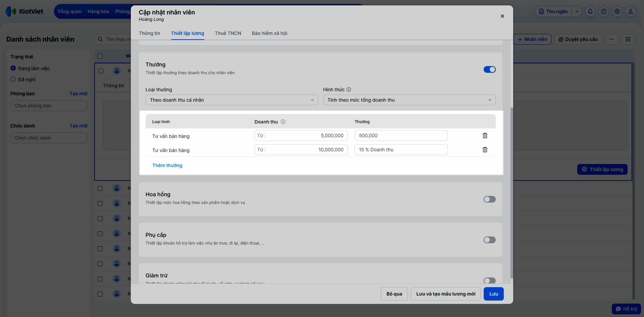Viewport: 644px width, 317px height.
Task: Show info tooltip beside Doanh thu header
Action: pyautogui.click(x=283, y=122)
